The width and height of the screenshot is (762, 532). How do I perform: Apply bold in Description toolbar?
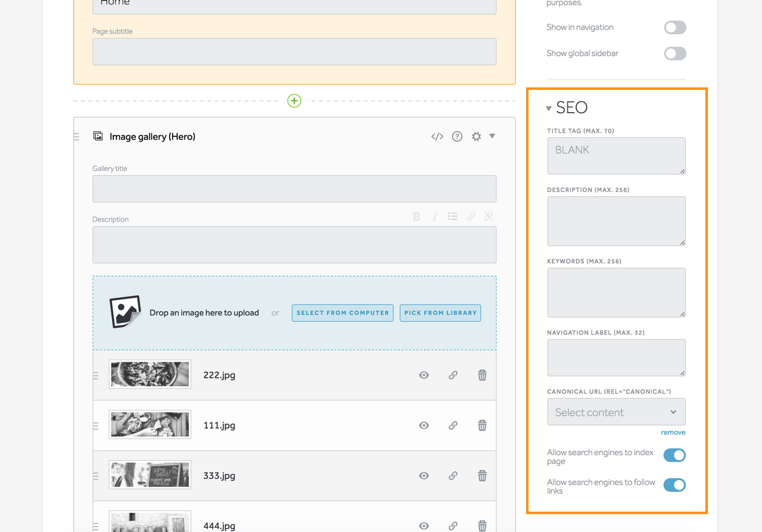417,216
